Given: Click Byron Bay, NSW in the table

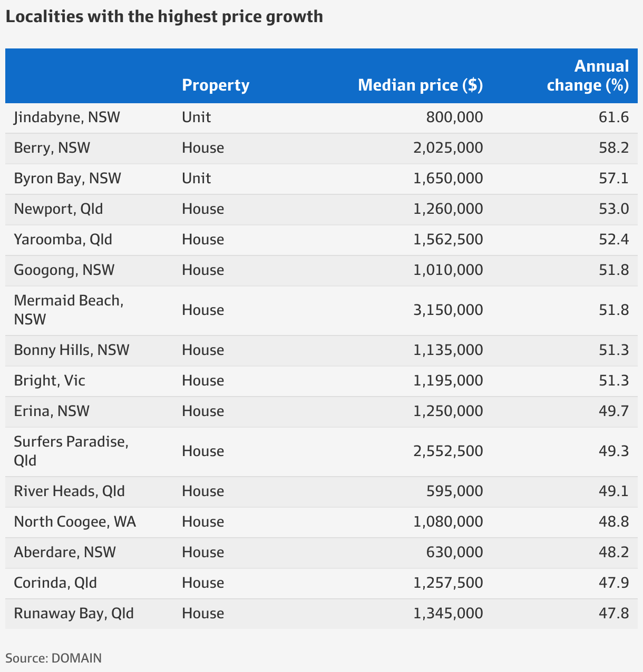Looking at the screenshot, I should tap(67, 179).
